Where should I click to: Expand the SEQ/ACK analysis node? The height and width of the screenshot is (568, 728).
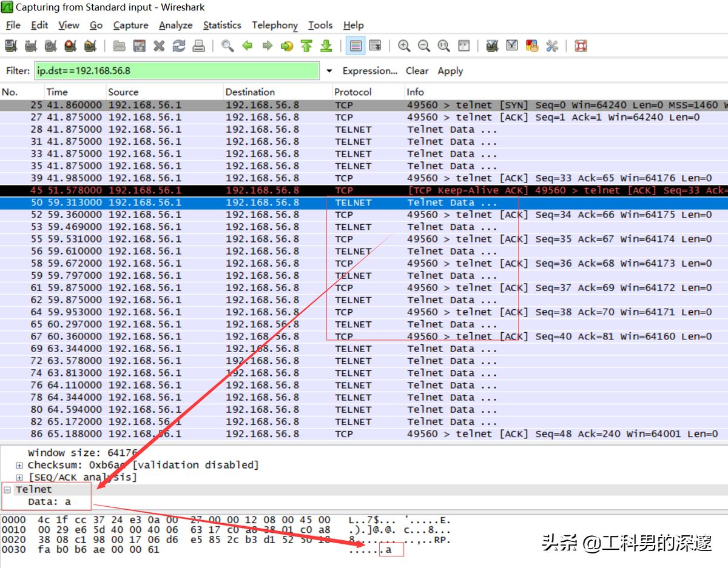pyautogui.click(x=19, y=478)
